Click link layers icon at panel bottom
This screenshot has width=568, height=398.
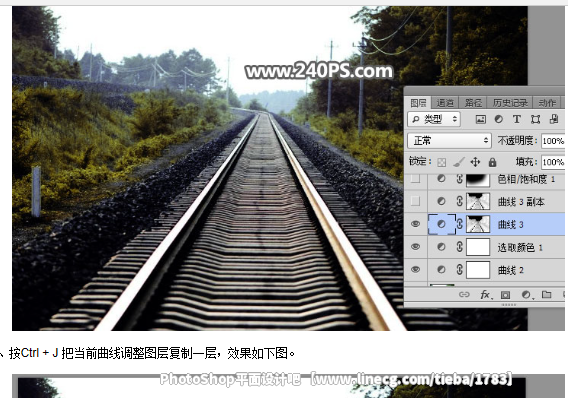(464, 294)
